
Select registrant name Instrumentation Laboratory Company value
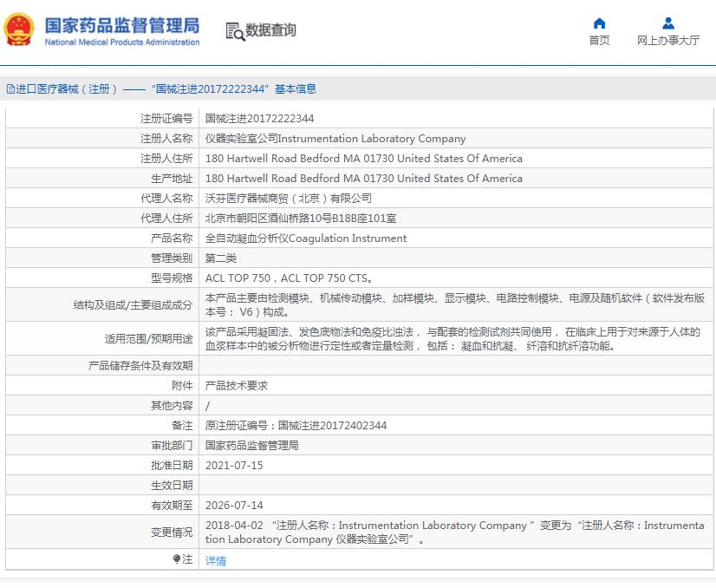coord(335,139)
